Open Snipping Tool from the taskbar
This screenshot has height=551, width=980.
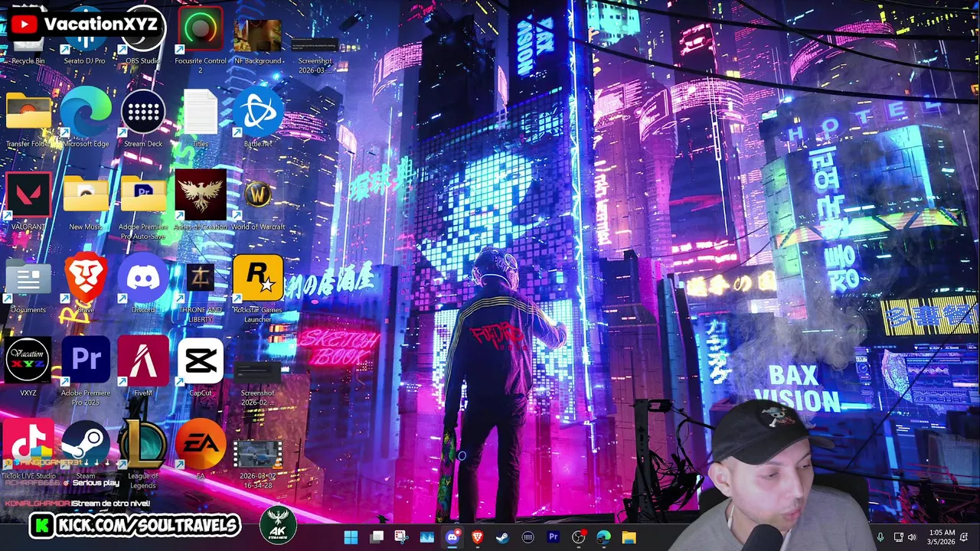(x=401, y=537)
